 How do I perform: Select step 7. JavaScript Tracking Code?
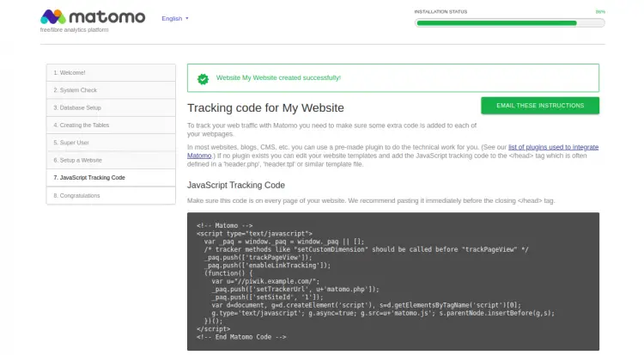111,178
